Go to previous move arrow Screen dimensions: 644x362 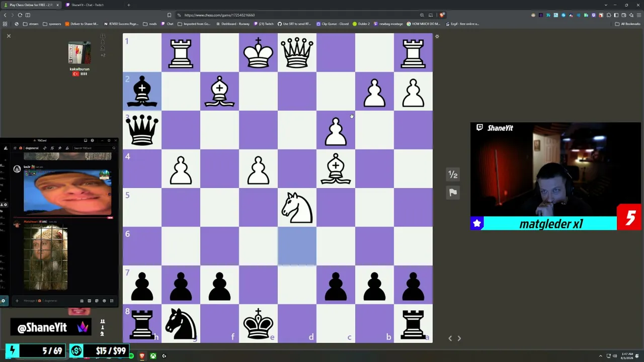[x=450, y=338]
